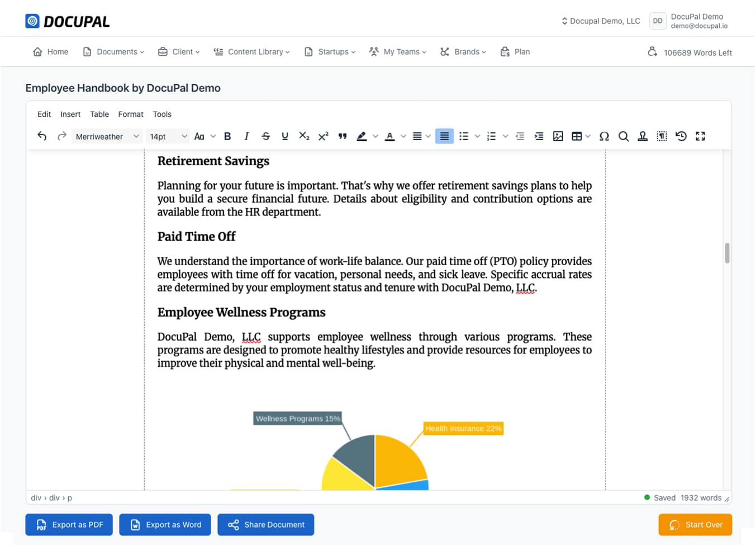
Task: Open search within the document
Action: [x=624, y=136]
